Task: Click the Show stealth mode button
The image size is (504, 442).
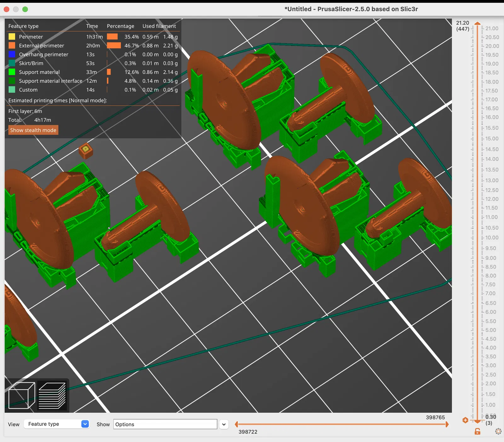Action: [x=33, y=130]
